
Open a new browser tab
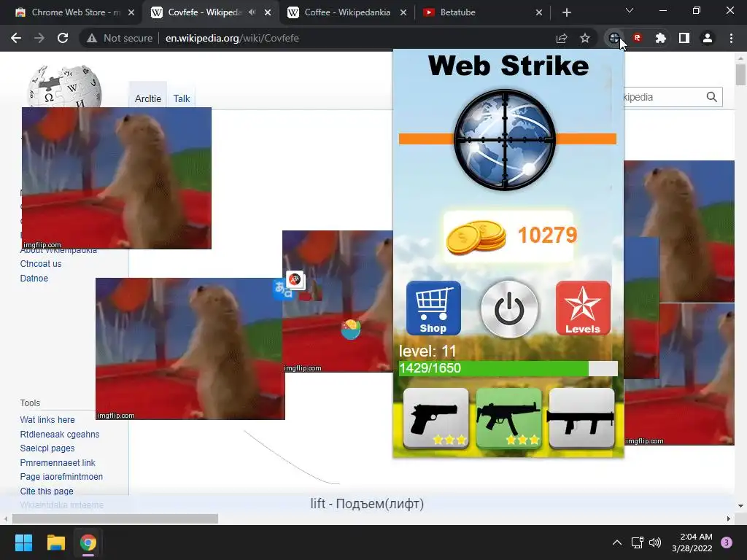click(566, 12)
